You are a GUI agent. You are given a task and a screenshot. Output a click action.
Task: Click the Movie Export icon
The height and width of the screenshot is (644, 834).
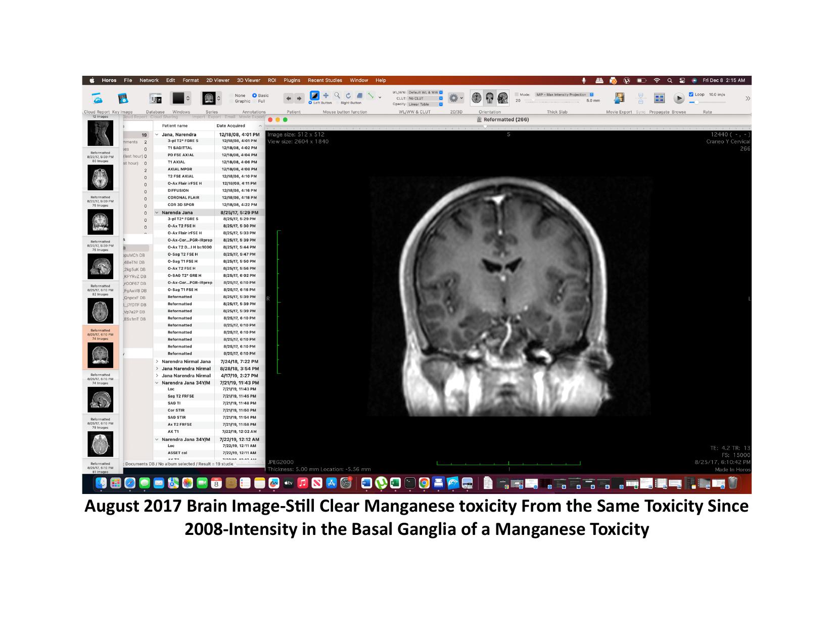[619, 98]
